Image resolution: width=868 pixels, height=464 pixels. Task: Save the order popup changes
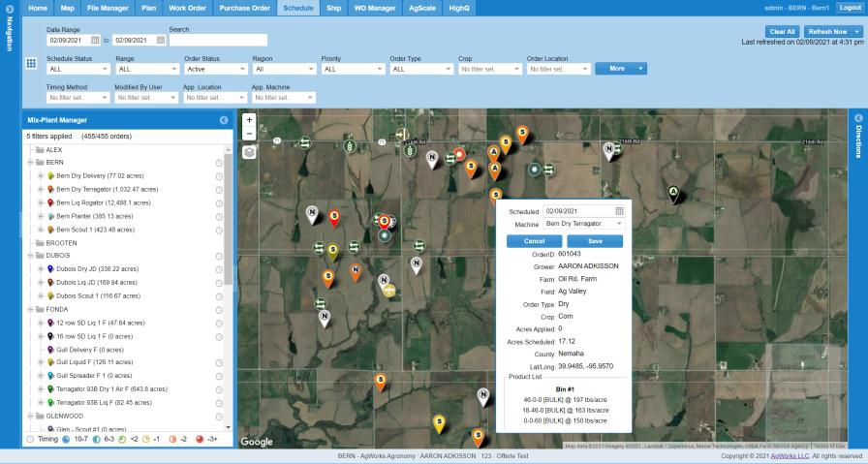point(595,241)
